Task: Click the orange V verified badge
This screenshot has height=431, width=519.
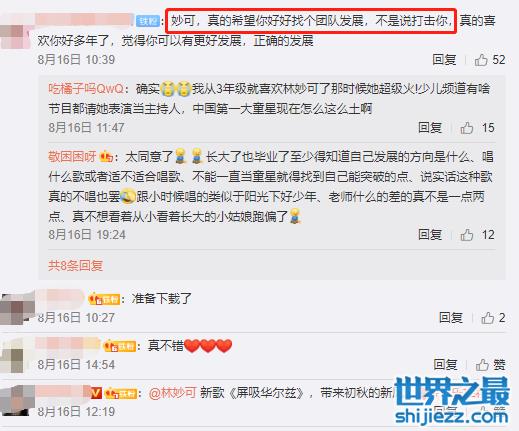Action: 96,393
